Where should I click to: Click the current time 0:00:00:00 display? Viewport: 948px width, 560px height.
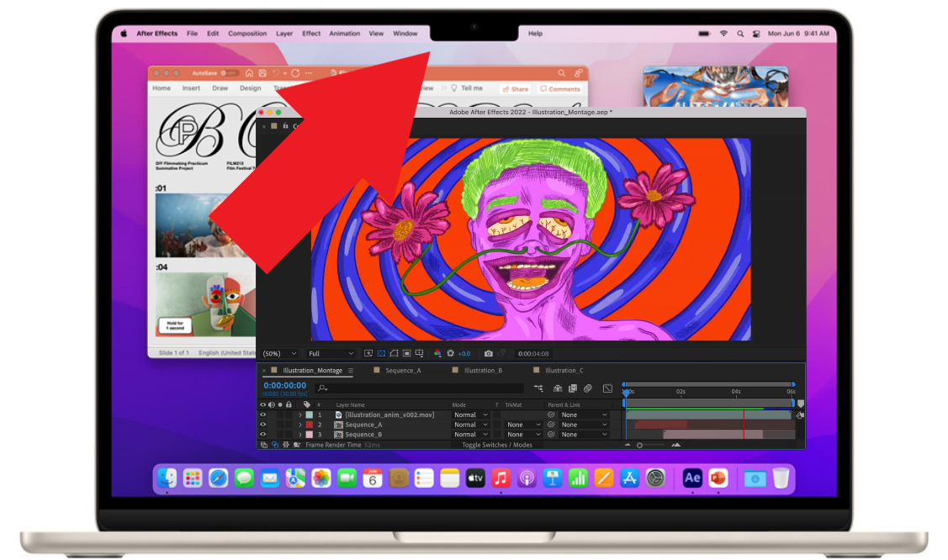(x=285, y=385)
